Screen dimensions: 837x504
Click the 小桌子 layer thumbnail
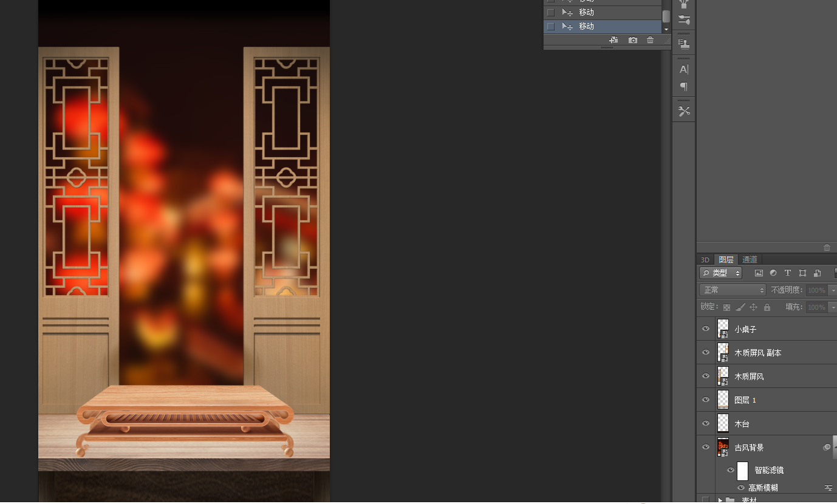[723, 329]
